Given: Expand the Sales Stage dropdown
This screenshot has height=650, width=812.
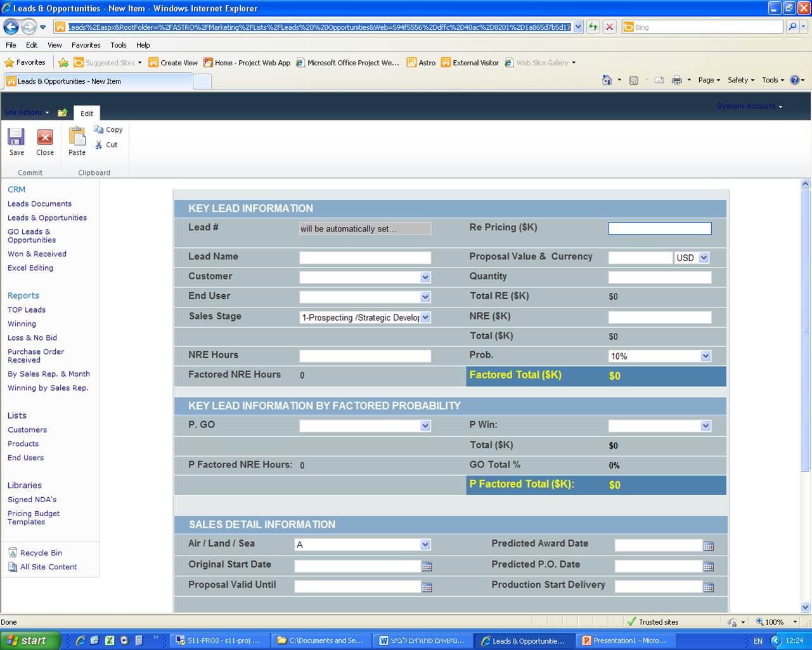Looking at the screenshot, I should [x=425, y=317].
